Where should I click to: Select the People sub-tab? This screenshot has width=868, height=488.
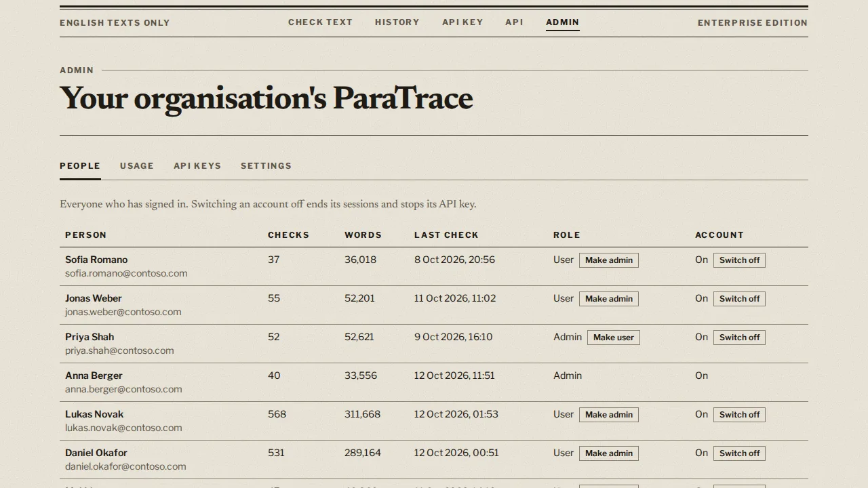pyautogui.click(x=80, y=166)
